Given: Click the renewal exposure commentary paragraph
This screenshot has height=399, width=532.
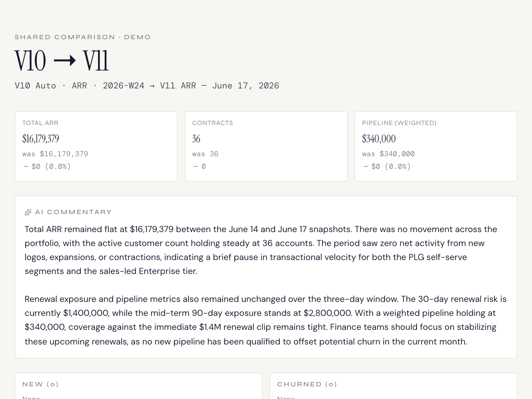Looking at the screenshot, I should [265, 320].
